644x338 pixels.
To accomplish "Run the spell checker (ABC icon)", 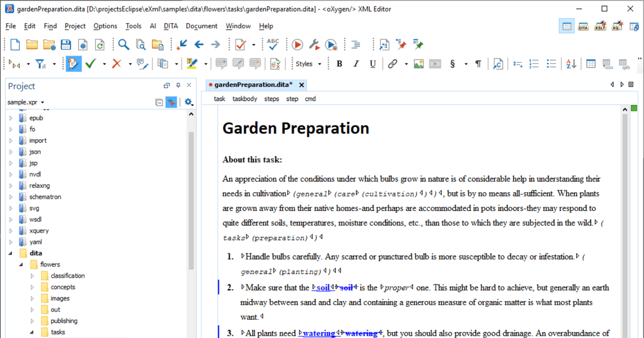I will 273,45.
